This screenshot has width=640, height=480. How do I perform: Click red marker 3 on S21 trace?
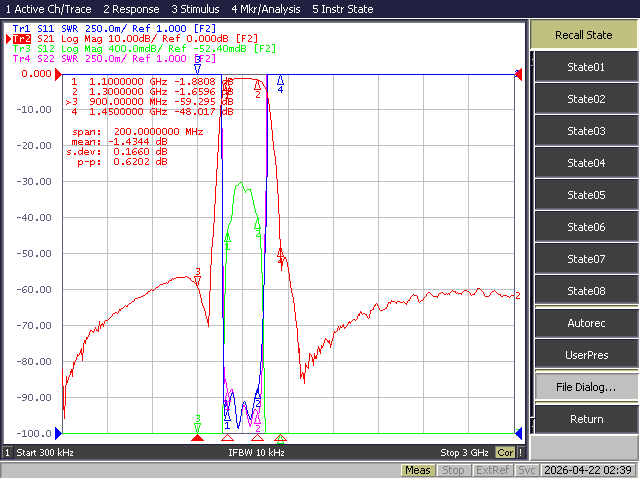[198, 276]
